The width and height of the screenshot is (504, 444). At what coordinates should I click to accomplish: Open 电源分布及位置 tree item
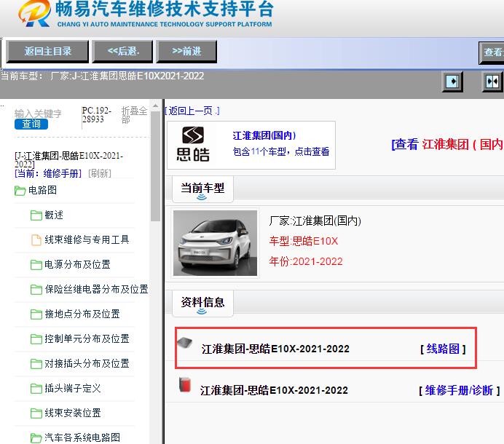(77, 264)
